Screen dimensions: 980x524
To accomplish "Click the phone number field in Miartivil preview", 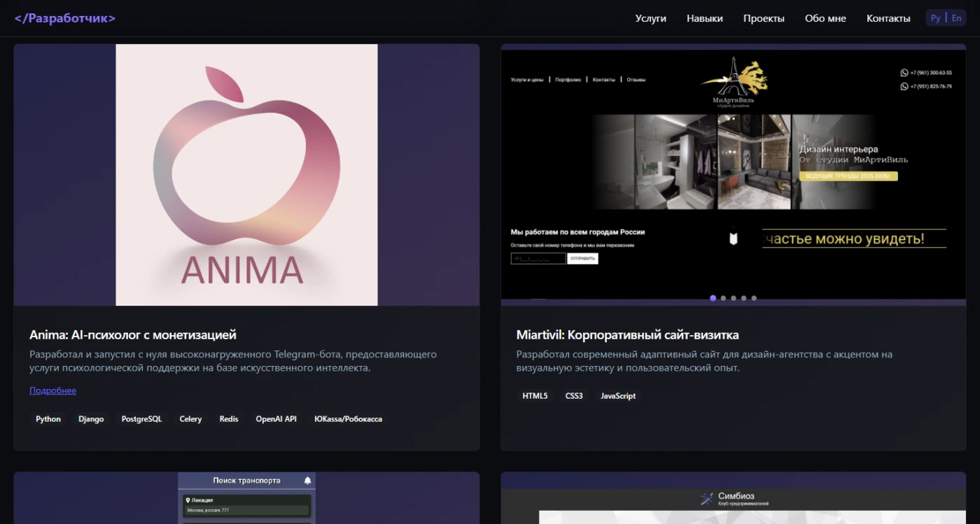I will coord(538,259).
